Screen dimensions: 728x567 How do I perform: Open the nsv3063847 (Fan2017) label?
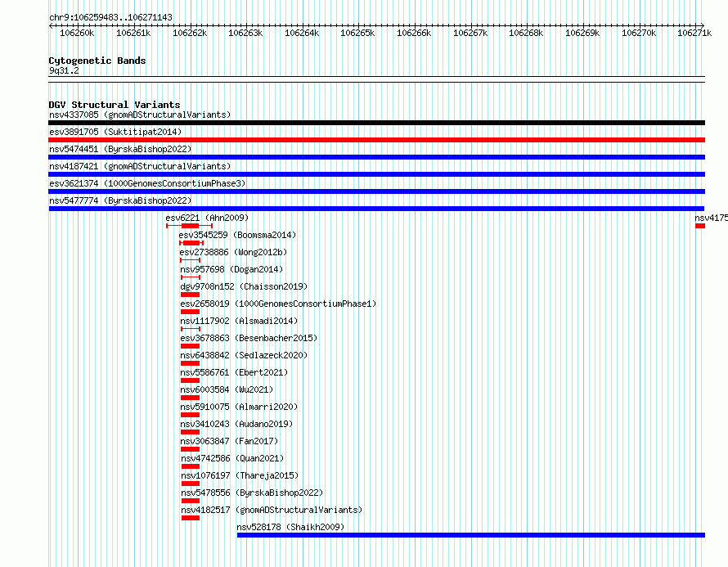click(229, 441)
